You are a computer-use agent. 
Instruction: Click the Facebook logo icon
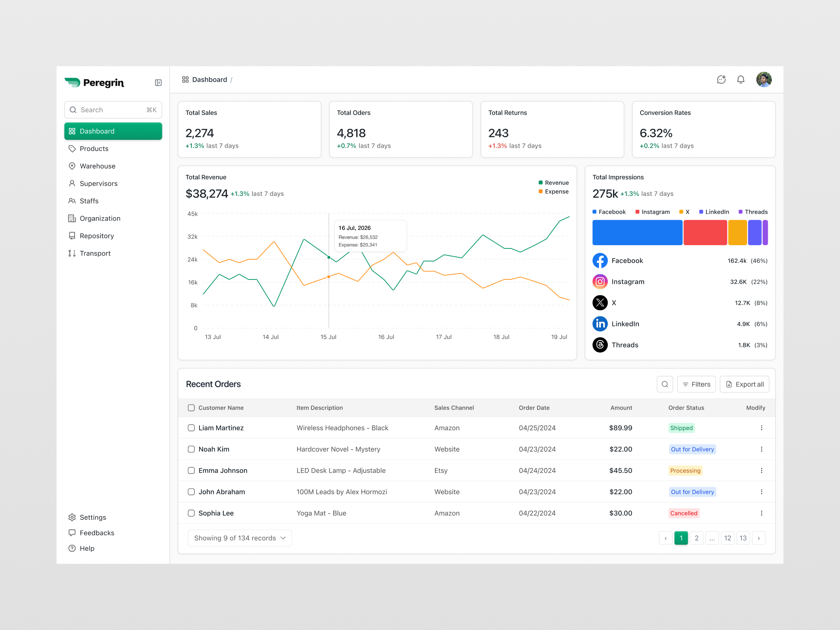click(x=600, y=260)
